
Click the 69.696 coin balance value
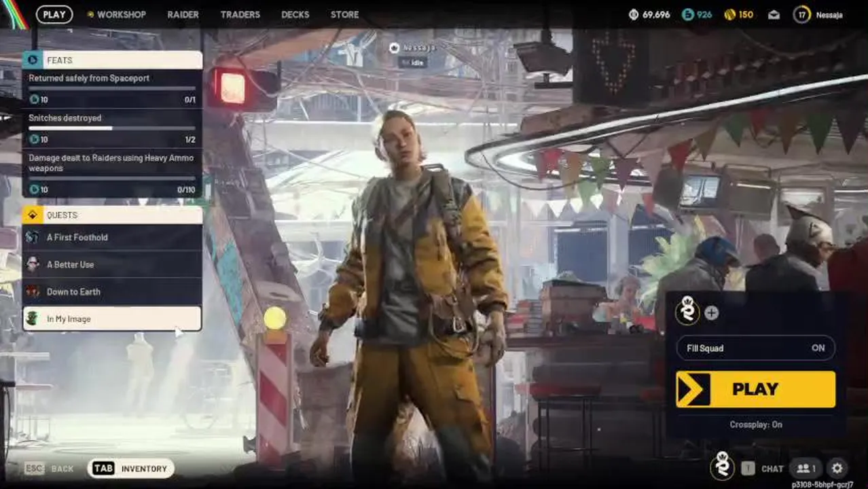pyautogui.click(x=656, y=14)
